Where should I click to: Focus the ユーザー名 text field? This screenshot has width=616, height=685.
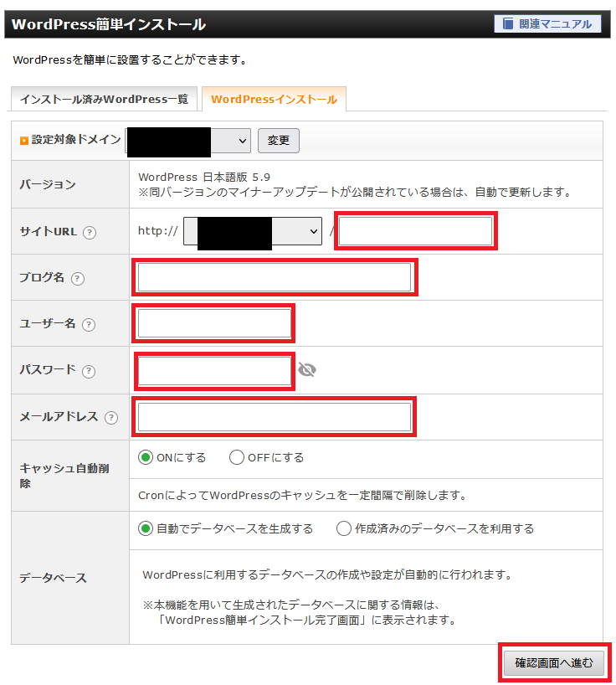click(214, 323)
